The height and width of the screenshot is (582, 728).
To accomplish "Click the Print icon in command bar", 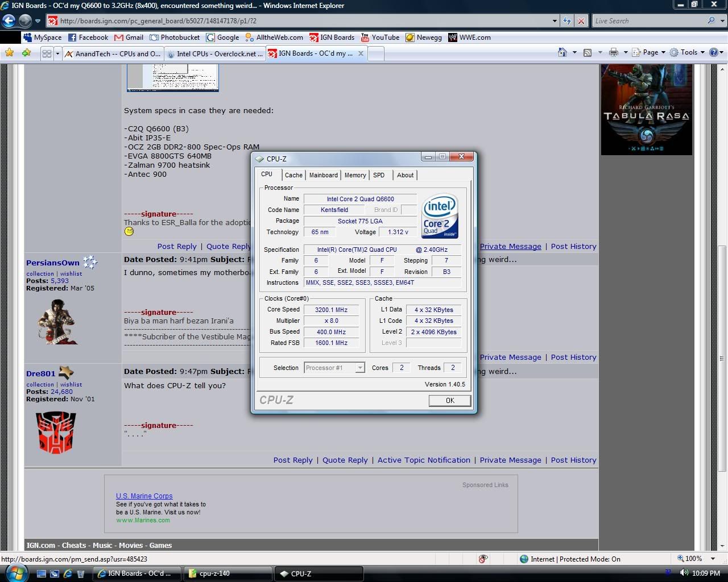I will pos(613,52).
